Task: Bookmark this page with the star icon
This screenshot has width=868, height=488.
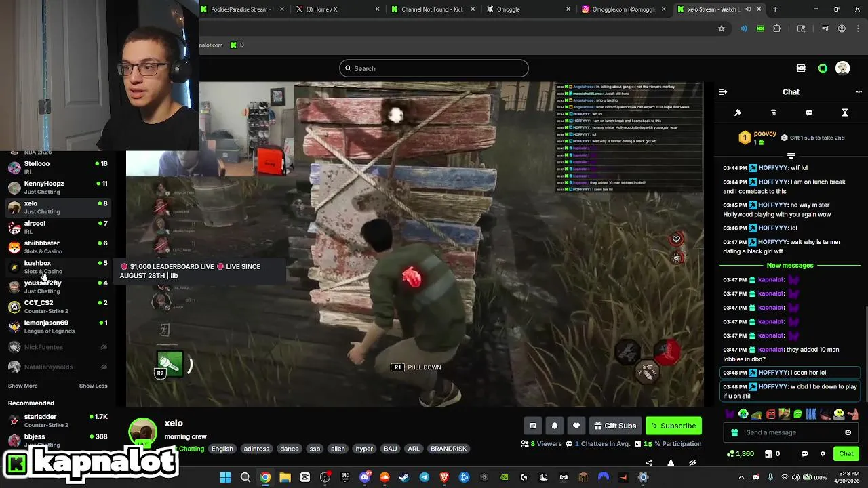Action: tap(722, 28)
